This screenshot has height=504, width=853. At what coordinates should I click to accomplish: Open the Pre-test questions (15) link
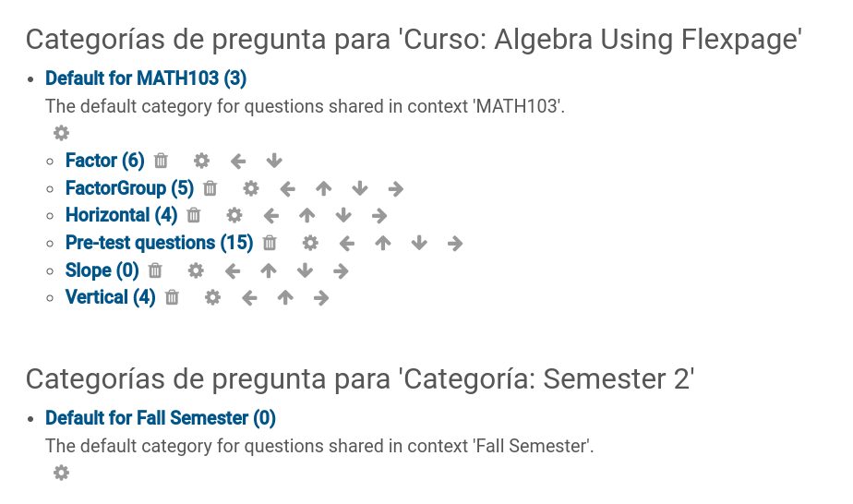[x=160, y=243]
